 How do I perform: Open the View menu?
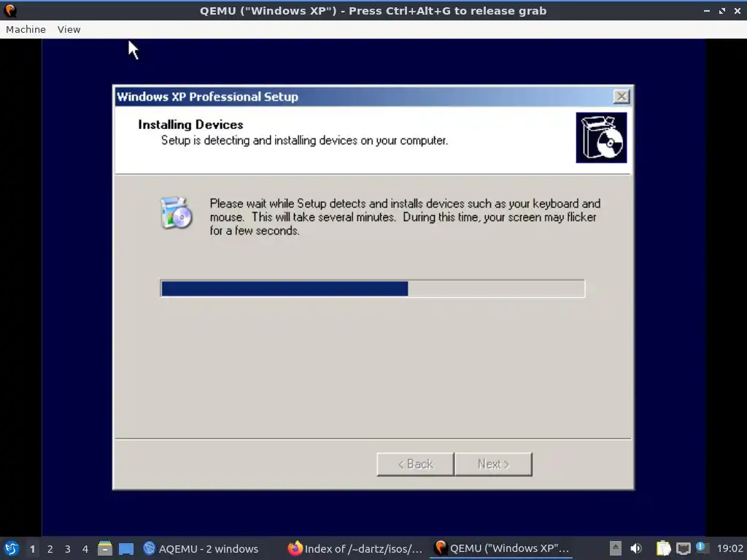(69, 29)
